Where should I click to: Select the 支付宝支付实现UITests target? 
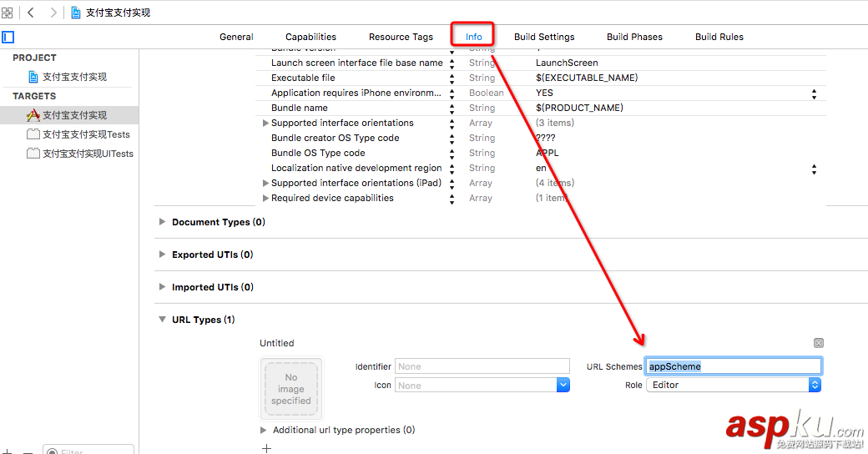87,154
